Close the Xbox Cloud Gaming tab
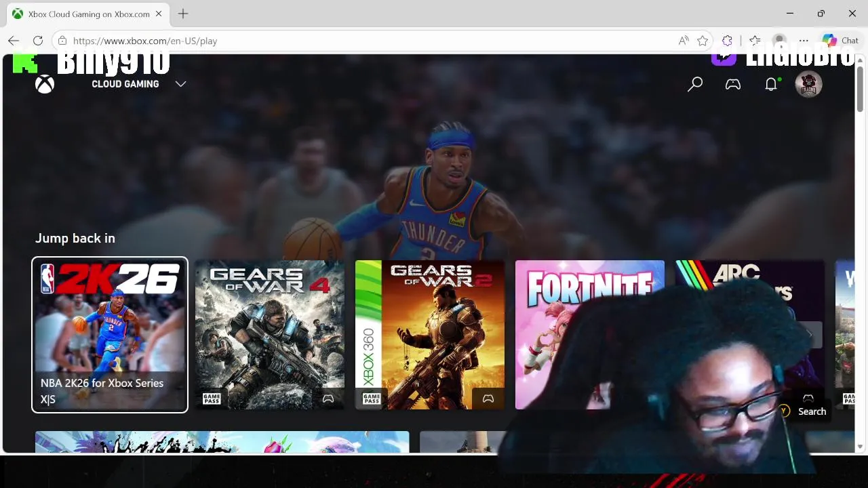Image resolution: width=868 pixels, height=488 pixels. 159,14
